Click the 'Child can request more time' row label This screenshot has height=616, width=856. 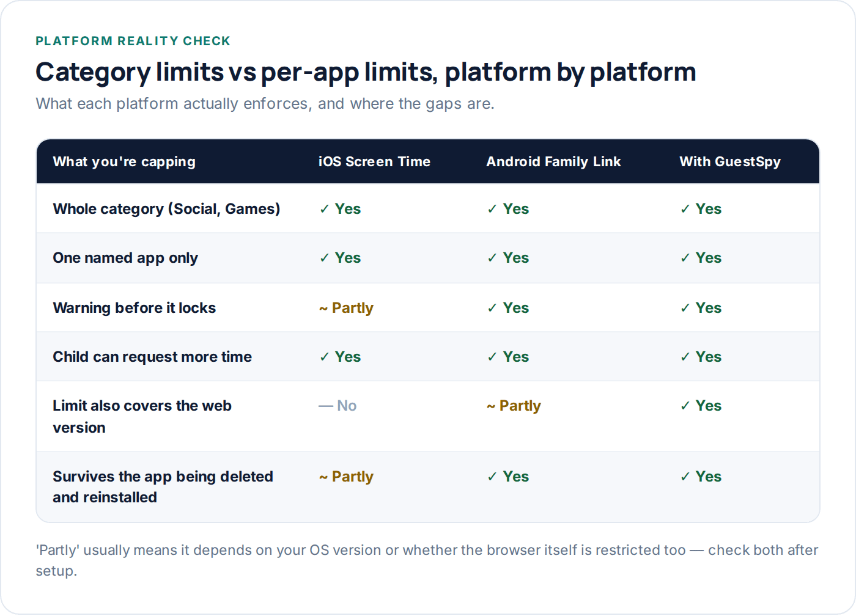(x=152, y=357)
